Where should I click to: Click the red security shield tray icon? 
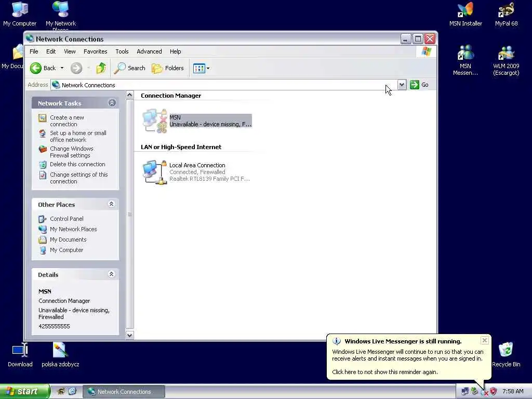pos(494,391)
